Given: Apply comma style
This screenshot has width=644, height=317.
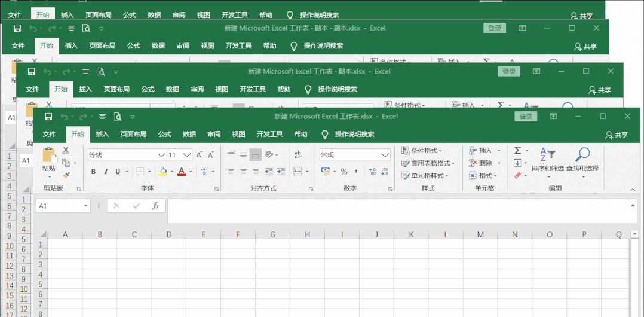Looking at the screenshot, I should point(356,172).
